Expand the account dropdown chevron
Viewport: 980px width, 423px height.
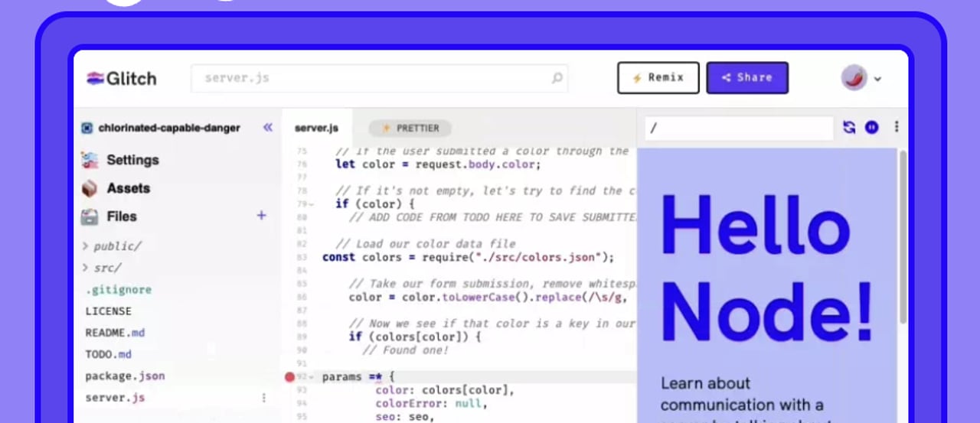pyautogui.click(x=877, y=79)
